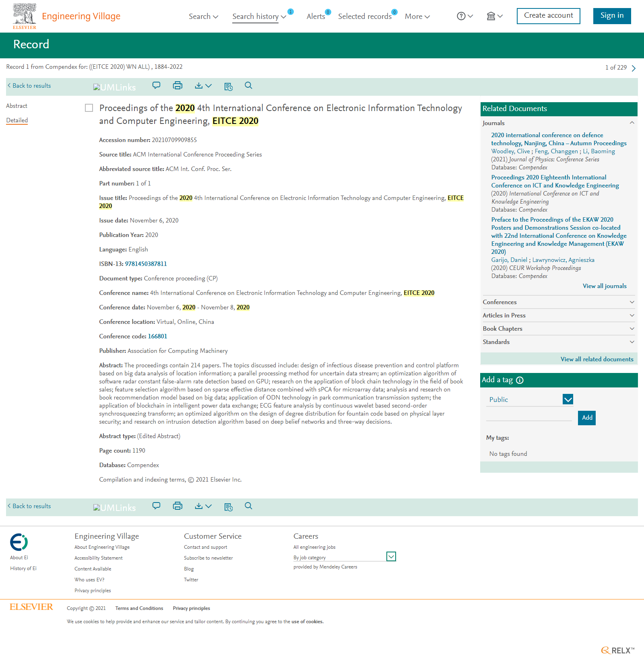Click author Garijo, Daniel link

tap(509, 260)
